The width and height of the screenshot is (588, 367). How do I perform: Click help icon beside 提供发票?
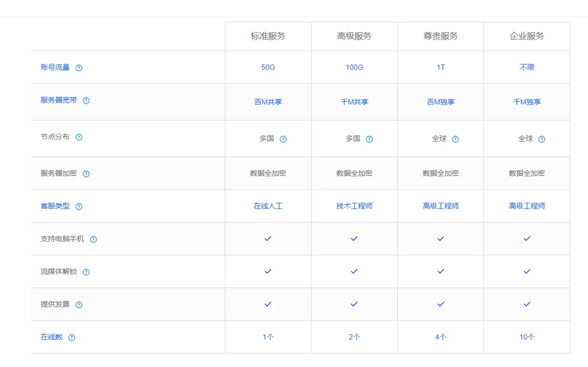coord(79,305)
